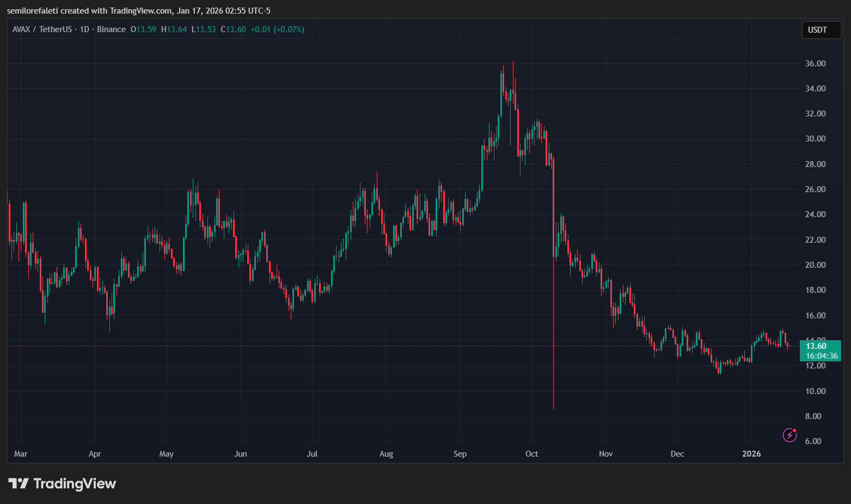Click the Jul label on time axis
The width and height of the screenshot is (851, 504).
coord(312,454)
